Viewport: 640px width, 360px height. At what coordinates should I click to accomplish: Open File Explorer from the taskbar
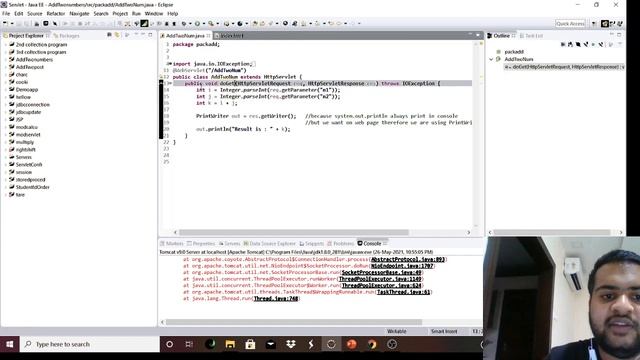click(230, 344)
